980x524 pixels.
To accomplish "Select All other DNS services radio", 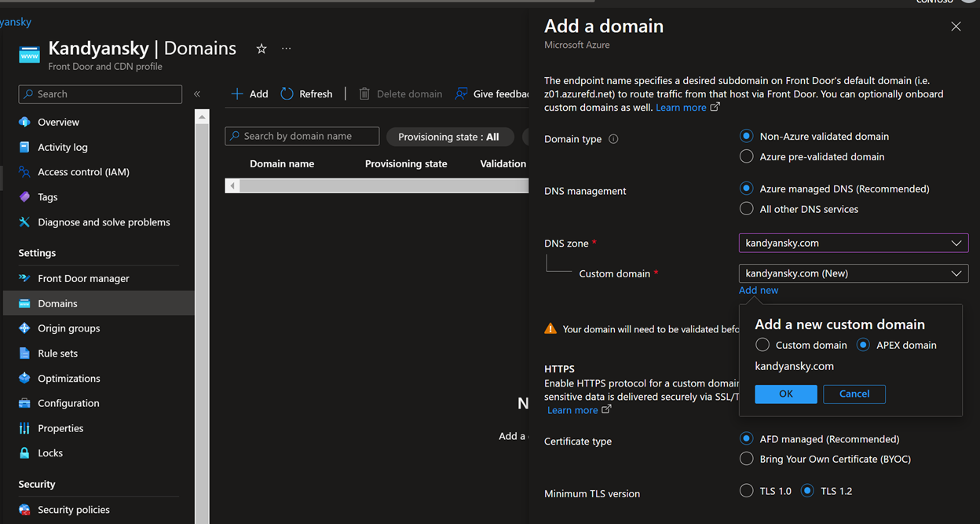I will (747, 209).
